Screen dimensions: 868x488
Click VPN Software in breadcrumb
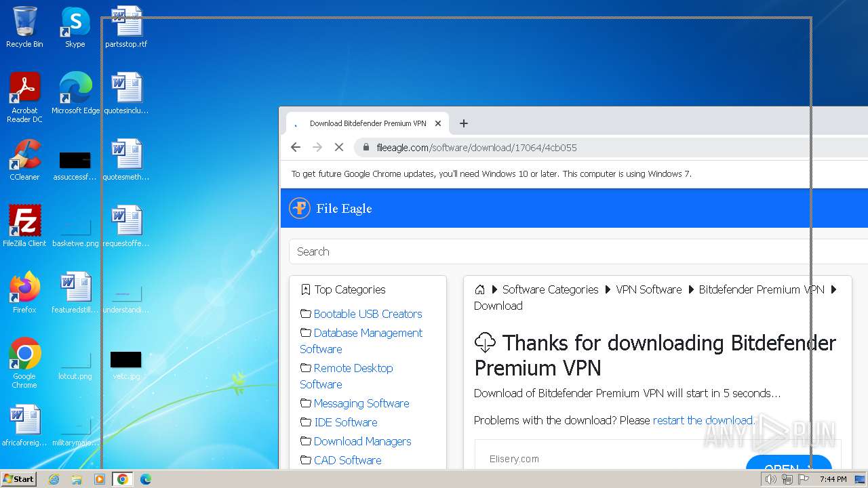click(x=649, y=289)
